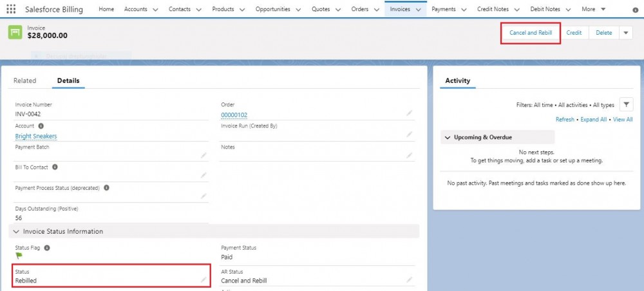Image resolution: width=644 pixels, height=291 pixels.
Task: Click the Account field info icon
Action: [41, 126]
